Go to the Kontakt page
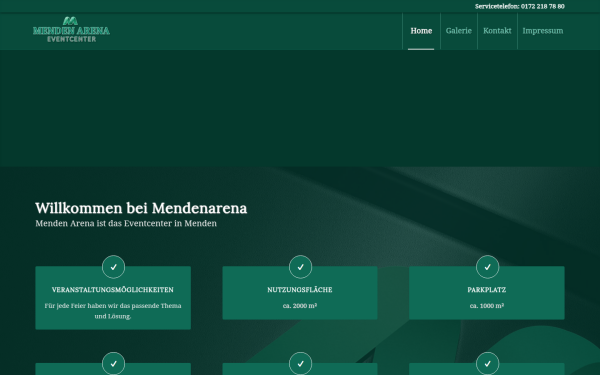Screen dimensions: 600x375 coord(497,31)
